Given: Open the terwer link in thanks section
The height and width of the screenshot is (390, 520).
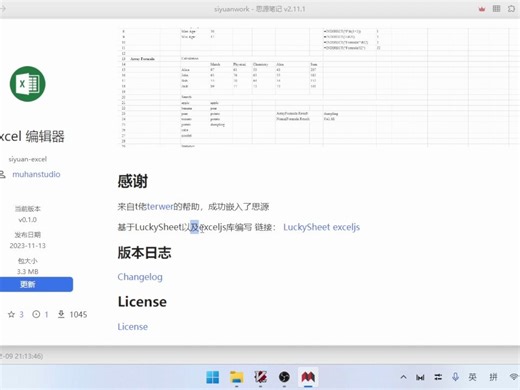Looking at the screenshot, I should pyautogui.click(x=160, y=206).
